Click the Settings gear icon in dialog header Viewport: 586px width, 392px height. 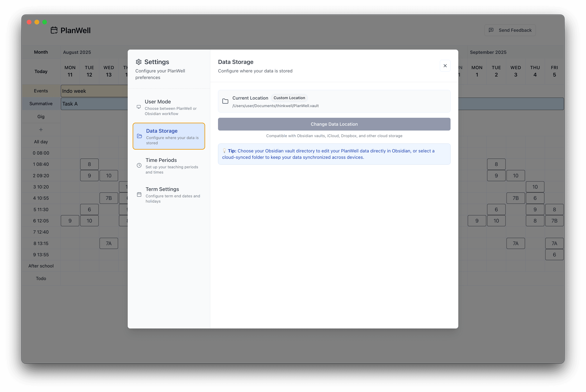(x=139, y=62)
